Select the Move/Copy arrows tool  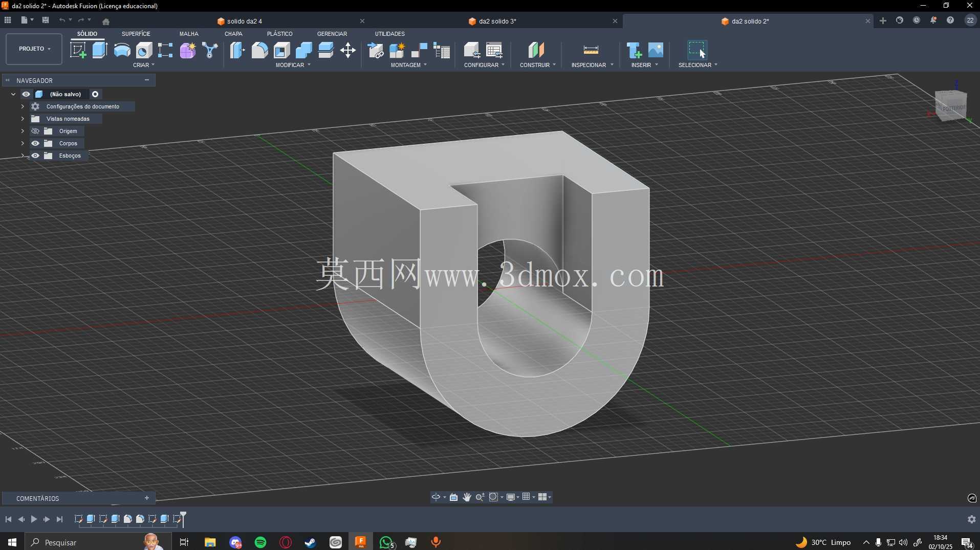[348, 50]
